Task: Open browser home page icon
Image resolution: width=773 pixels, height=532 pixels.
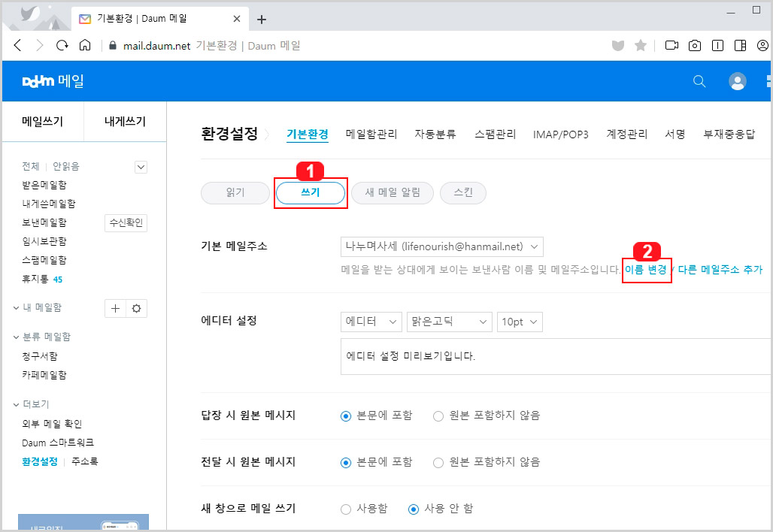Action: pyautogui.click(x=85, y=45)
